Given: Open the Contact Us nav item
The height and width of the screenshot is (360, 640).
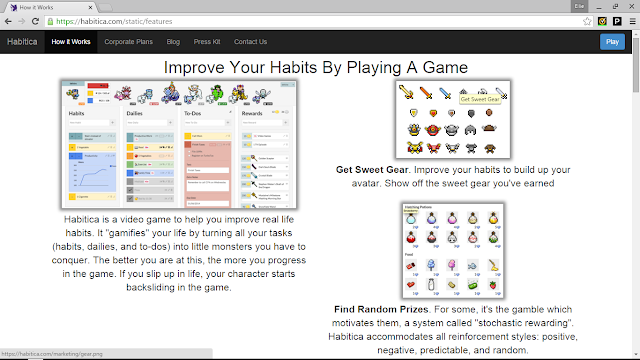Looking at the screenshot, I should click(x=250, y=42).
